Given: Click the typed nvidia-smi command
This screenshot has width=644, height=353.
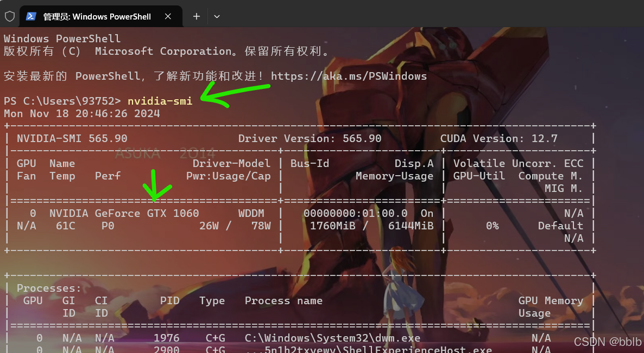Looking at the screenshot, I should click(160, 101).
